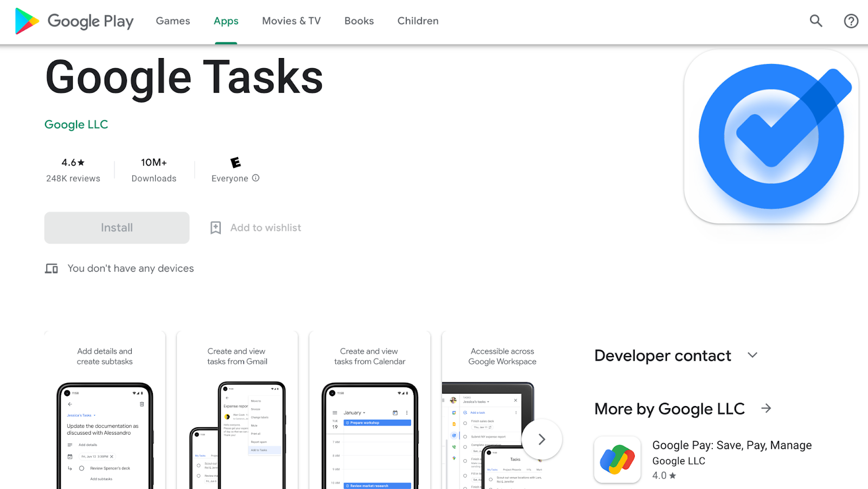Click the info icon next to Everyone
This screenshot has width=868, height=489.
tap(256, 178)
